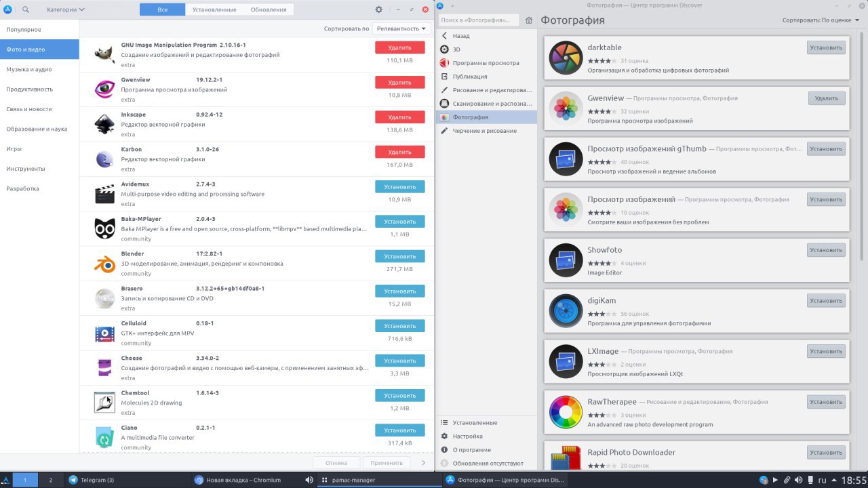868x488 pixels.
Task: Click the Применить button in pamac
Action: pyautogui.click(x=387, y=463)
